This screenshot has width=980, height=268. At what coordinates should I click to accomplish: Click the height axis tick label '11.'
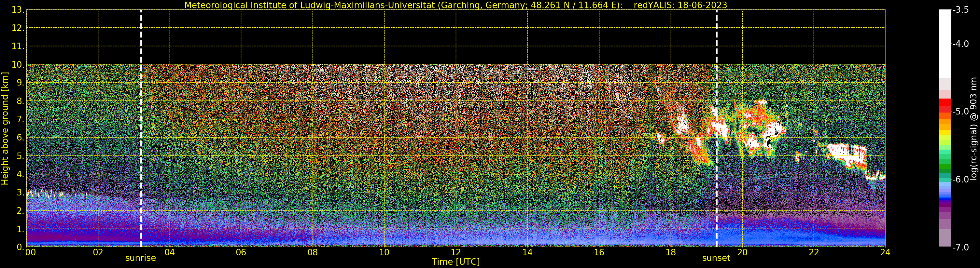[18, 47]
